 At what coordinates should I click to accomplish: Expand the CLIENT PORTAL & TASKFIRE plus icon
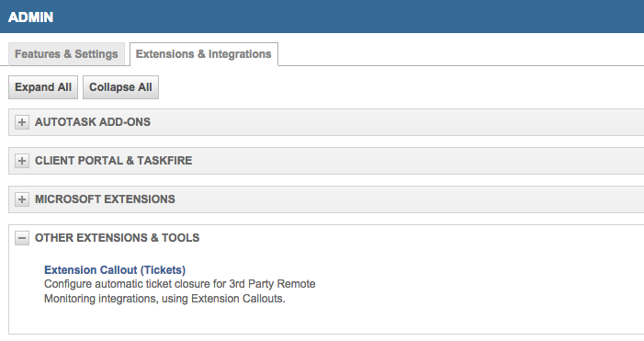click(x=22, y=161)
